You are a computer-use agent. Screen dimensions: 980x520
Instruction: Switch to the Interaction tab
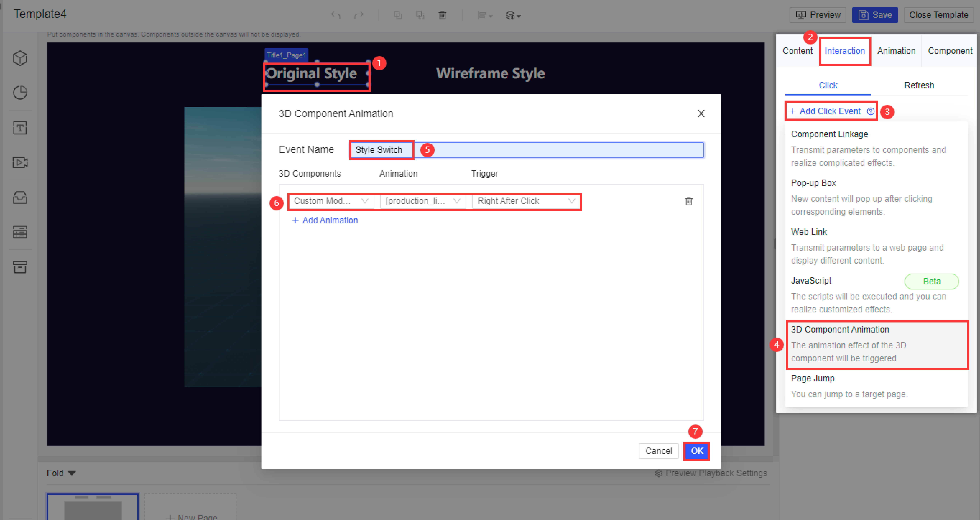(845, 51)
